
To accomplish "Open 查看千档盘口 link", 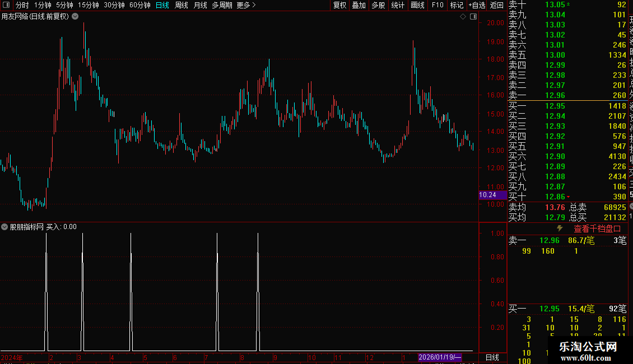I will point(597,229).
